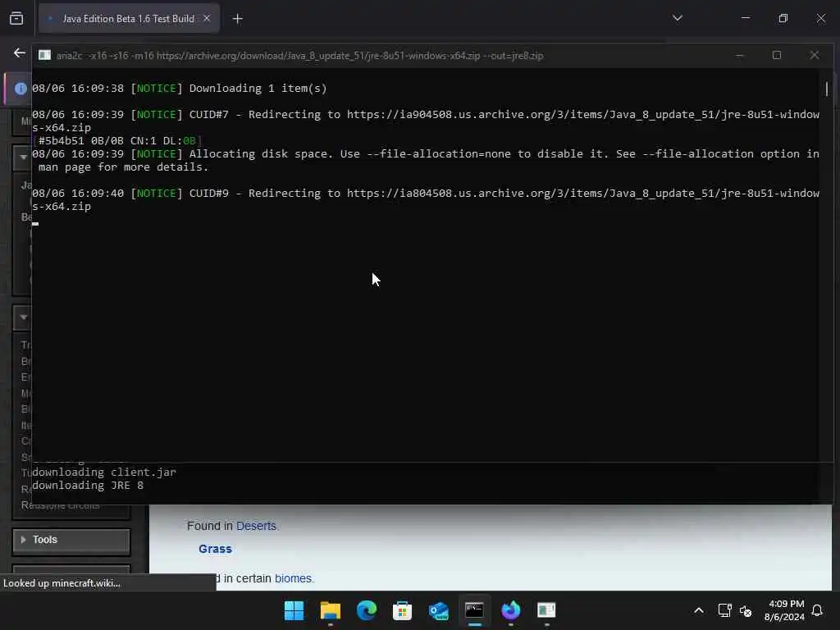Click the CUID#7 redirecting notice line
The width and height of the screenshot is (840, 630).
(426, 121)
